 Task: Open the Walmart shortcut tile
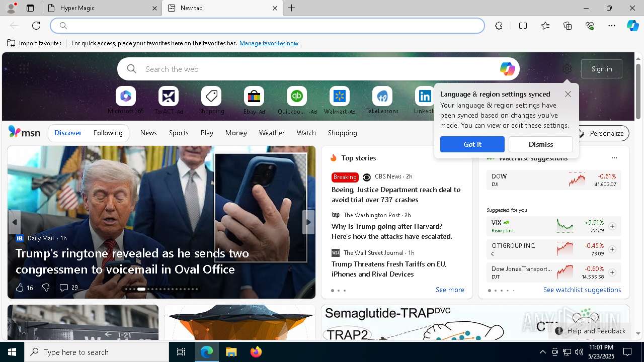pos(340,101)
